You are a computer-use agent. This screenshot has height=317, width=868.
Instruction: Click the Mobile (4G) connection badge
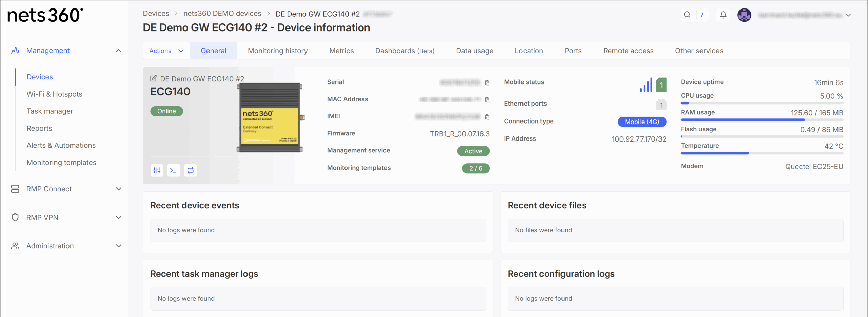click(x=642, y=122)
